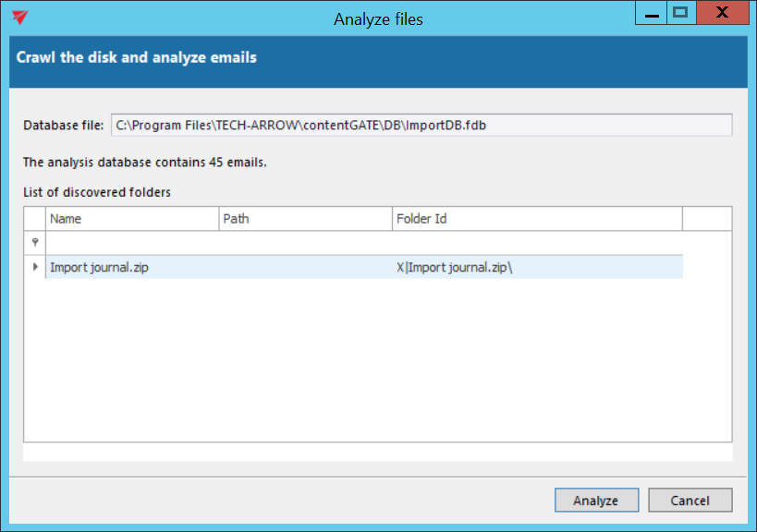Click the Analyze files title bar text
This screenshot has width=757, height=532.
click(378, 18)
